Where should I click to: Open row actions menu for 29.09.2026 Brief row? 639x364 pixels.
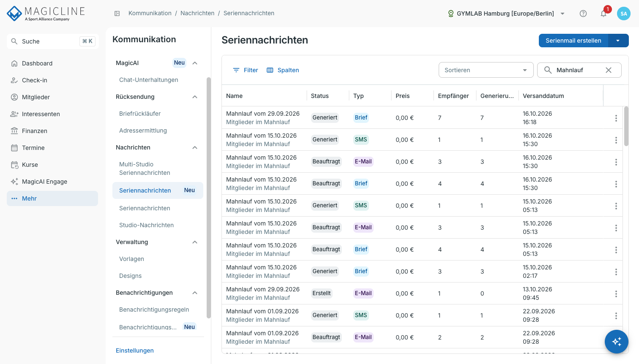616,118
